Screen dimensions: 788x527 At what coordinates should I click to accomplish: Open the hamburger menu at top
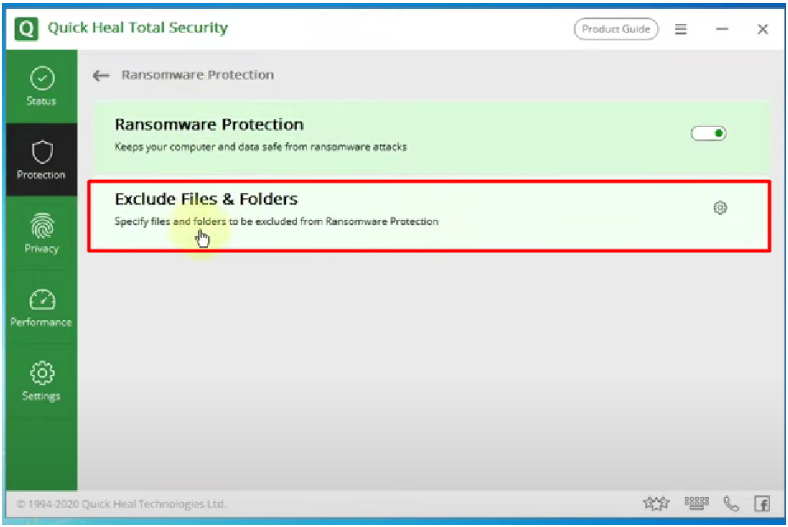coord(680,29)
